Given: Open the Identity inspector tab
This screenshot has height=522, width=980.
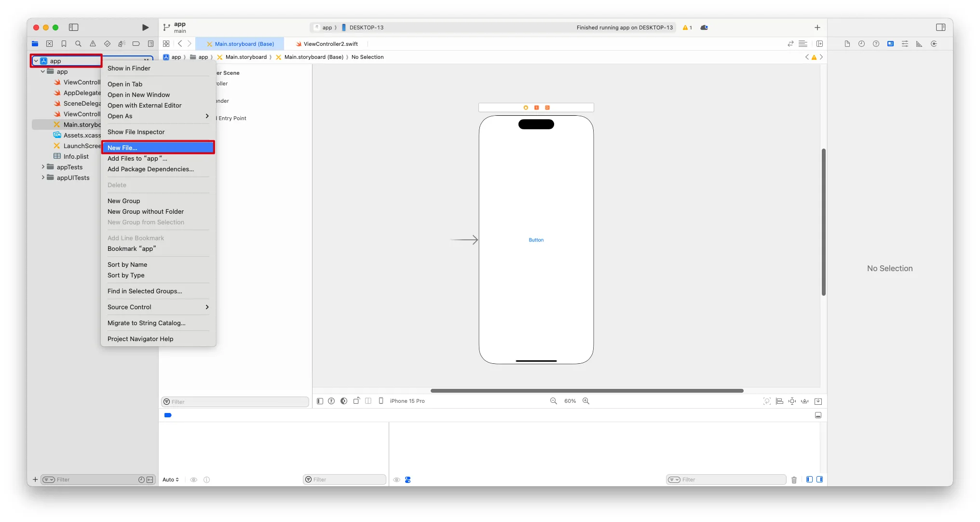Looking at the screenshot, I should (x=890, y=44).
